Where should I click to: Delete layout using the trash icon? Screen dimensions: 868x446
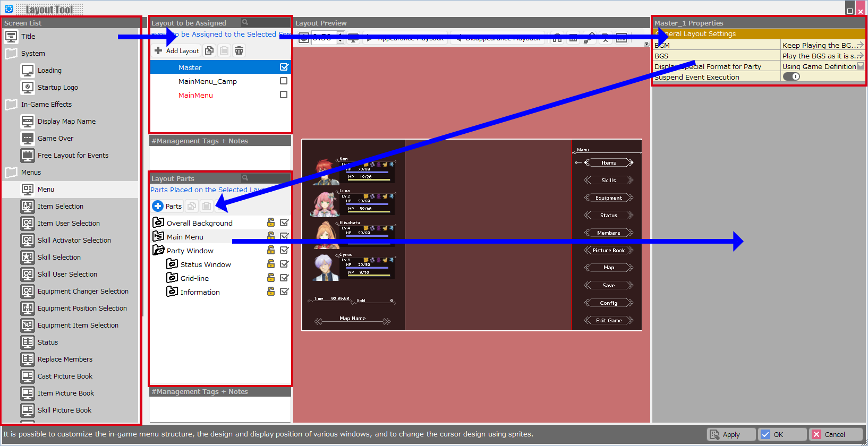coord(239,50)
